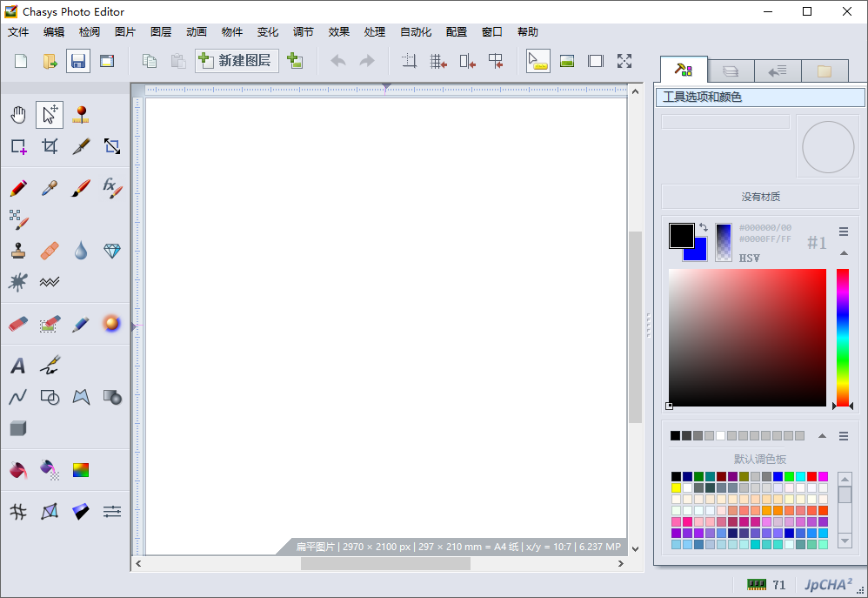This screenshot has width=868, height=598.
Task: Click the 新建图层 button
Action: (237, 61)
